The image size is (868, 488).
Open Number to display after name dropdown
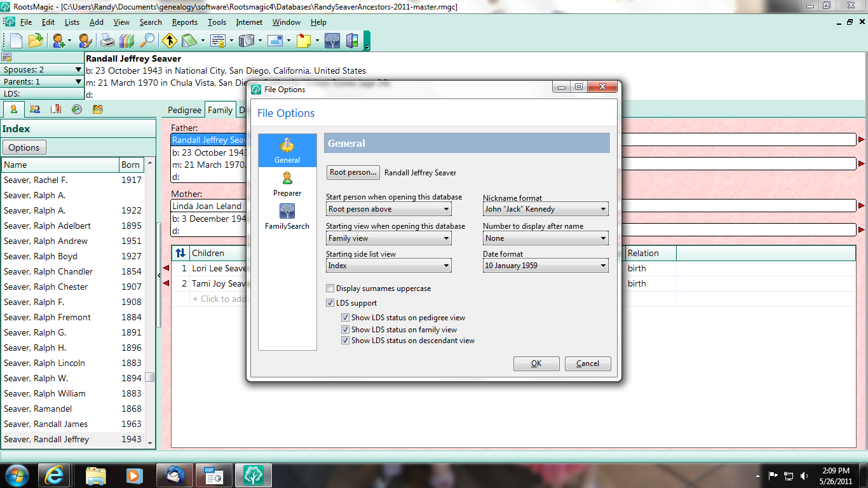(x=546, y=238)
